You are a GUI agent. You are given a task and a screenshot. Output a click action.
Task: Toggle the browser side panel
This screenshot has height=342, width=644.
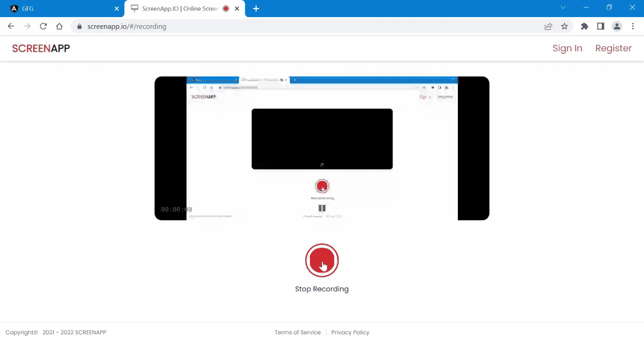(x=600, y=26)
